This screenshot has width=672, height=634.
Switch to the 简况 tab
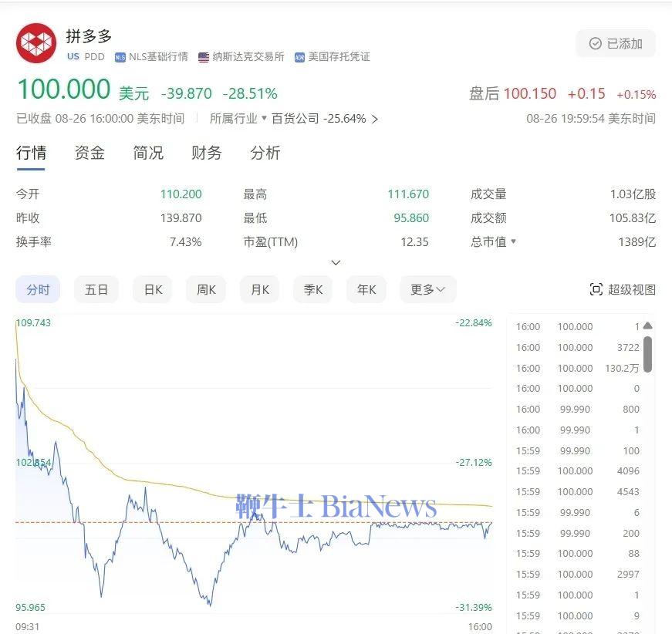[x=148, y=153]
